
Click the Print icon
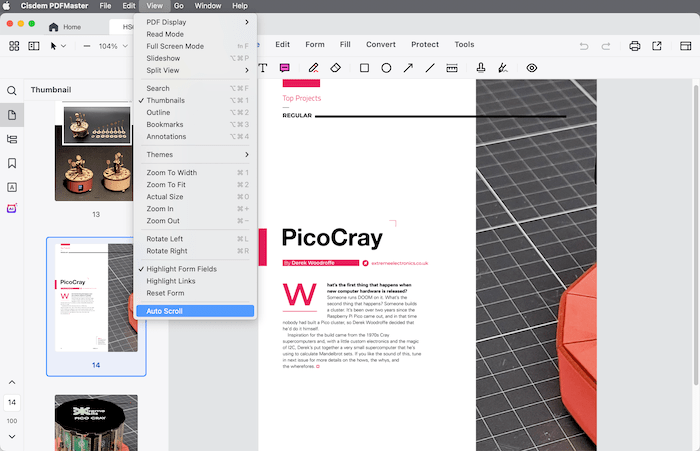point(634,46)
